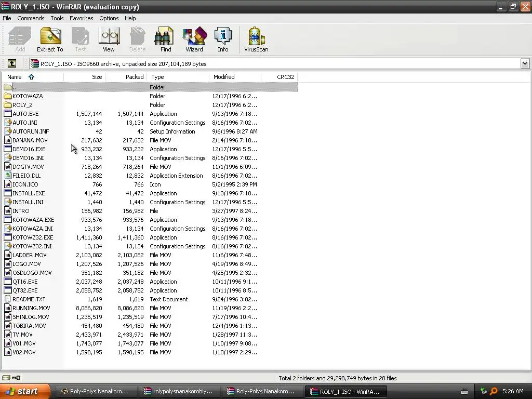Image resolution: width=532 pixels, height=399 pixels.
Task: Open the Commands menu
Action: click(31, 18)
